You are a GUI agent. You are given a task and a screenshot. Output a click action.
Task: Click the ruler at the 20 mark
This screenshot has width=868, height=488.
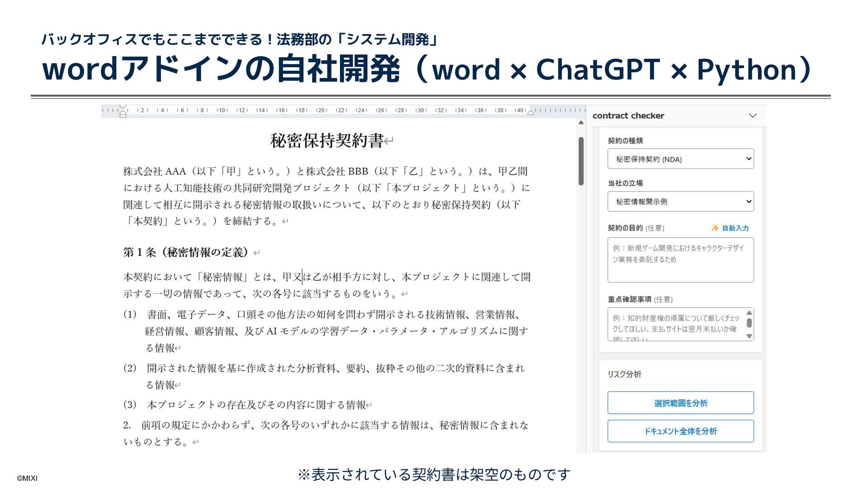click(321, 110)
